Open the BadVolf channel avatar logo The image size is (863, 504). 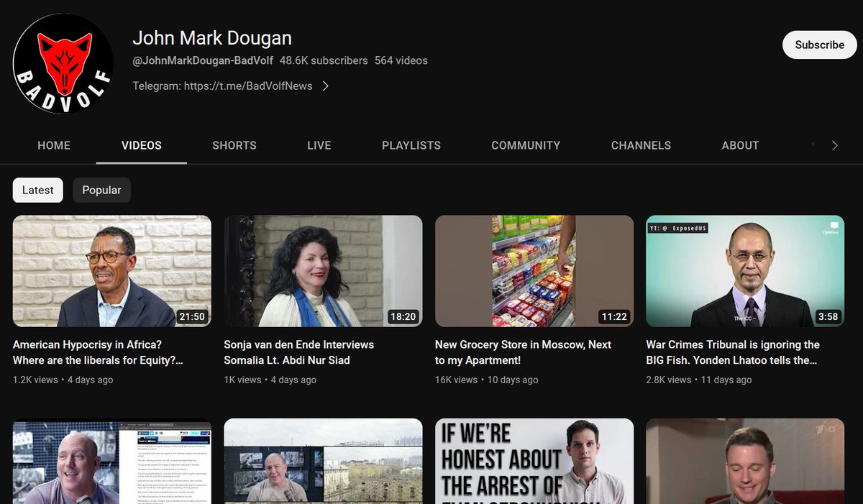click(x=63, y=63)
